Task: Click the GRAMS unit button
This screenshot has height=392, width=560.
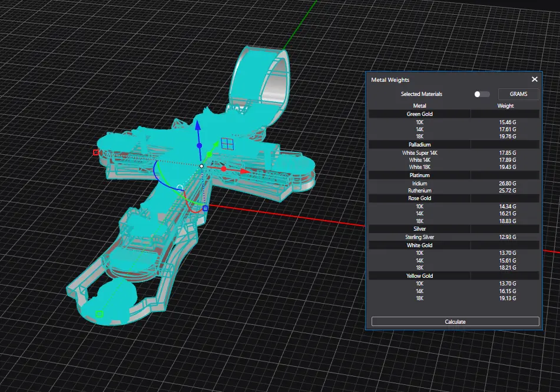Action: pyautogui.click(x=518, y=94)
